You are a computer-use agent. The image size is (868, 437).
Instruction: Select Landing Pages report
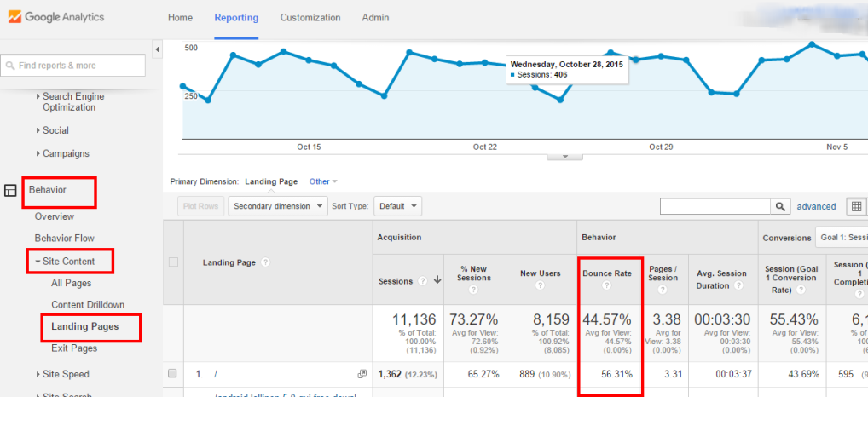(x=84, y=326)
